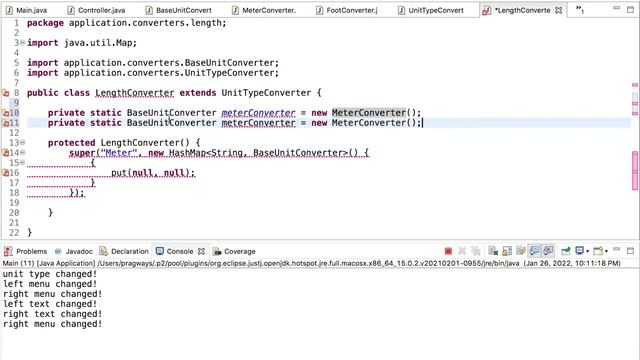Collapse the import block fold at line 3
640x360 pixels.
coord(22,42)
